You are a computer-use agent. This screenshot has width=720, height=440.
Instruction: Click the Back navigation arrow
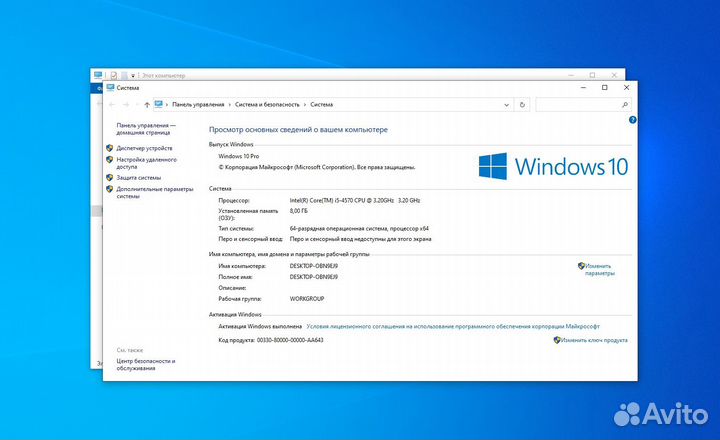(x=112, y=105)
